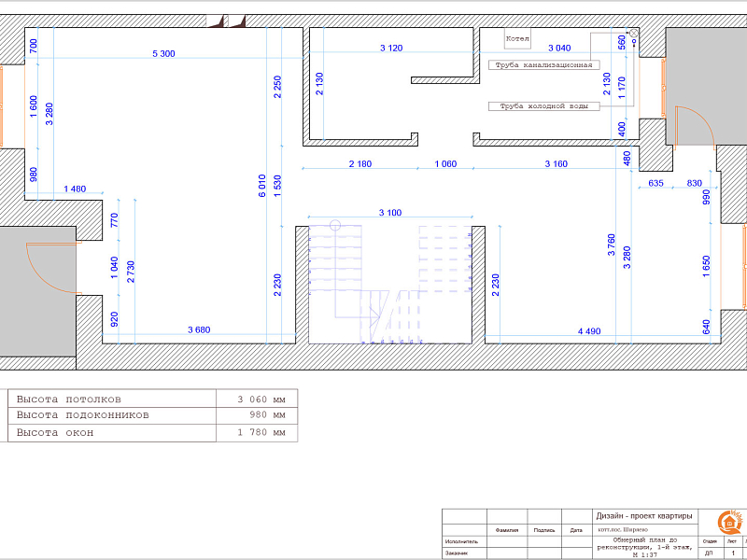
Task: Click the crossed-circle valve symbol near boiler room
Action: pyautogui.click(x=634, y=34)
